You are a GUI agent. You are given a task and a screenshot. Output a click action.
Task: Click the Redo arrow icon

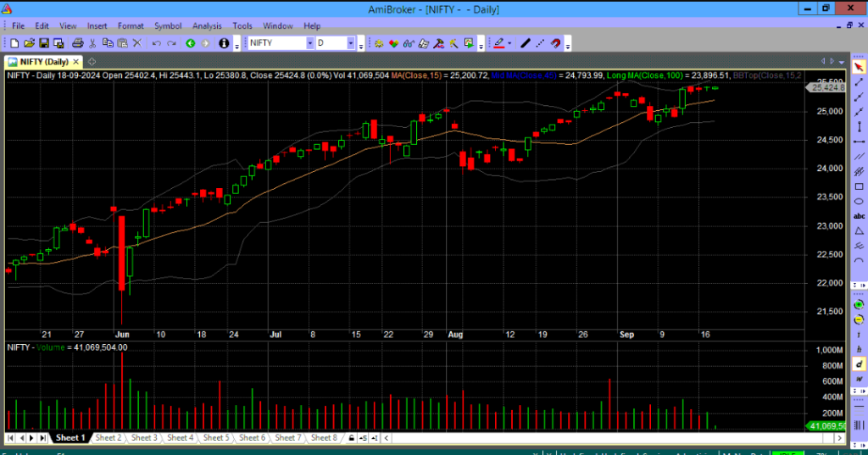pyautogui.click(x=171, y=43)
